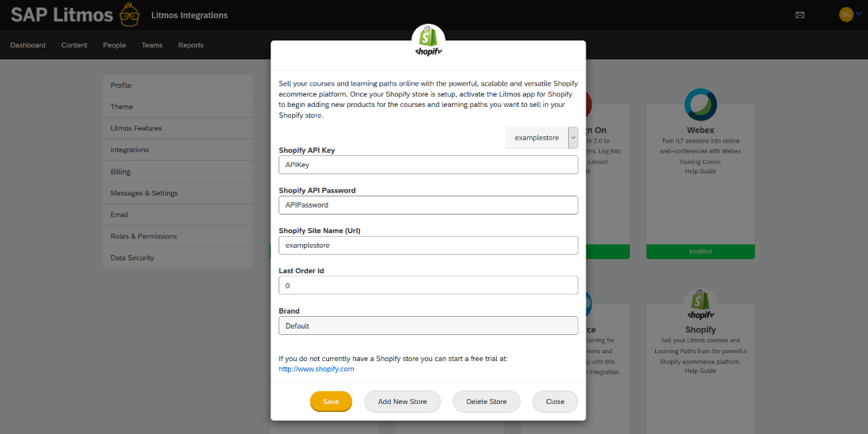The width and height of the screenshot is (868, 434).
Task: Click the Shopify API Password field
Action: click(429, 204)
